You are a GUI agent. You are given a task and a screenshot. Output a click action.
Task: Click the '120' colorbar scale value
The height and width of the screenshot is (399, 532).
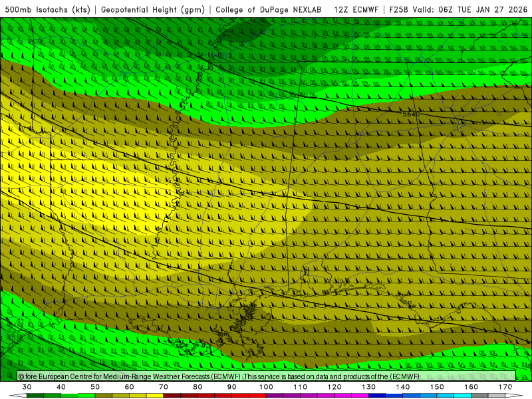(x=334, y=387)
